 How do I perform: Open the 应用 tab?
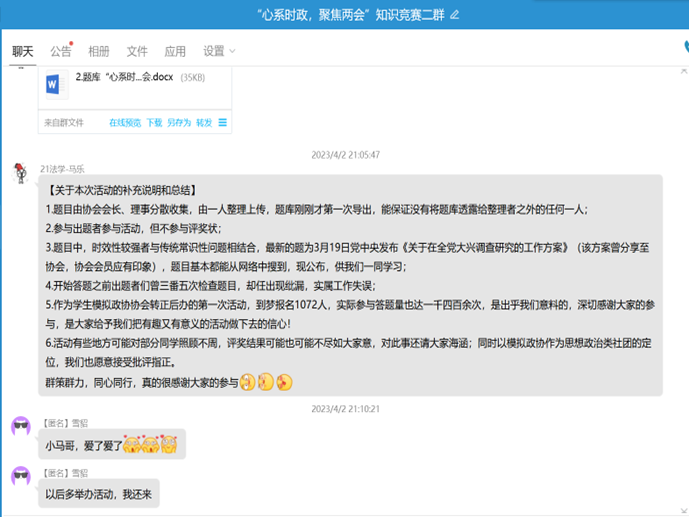pos(175,51)
